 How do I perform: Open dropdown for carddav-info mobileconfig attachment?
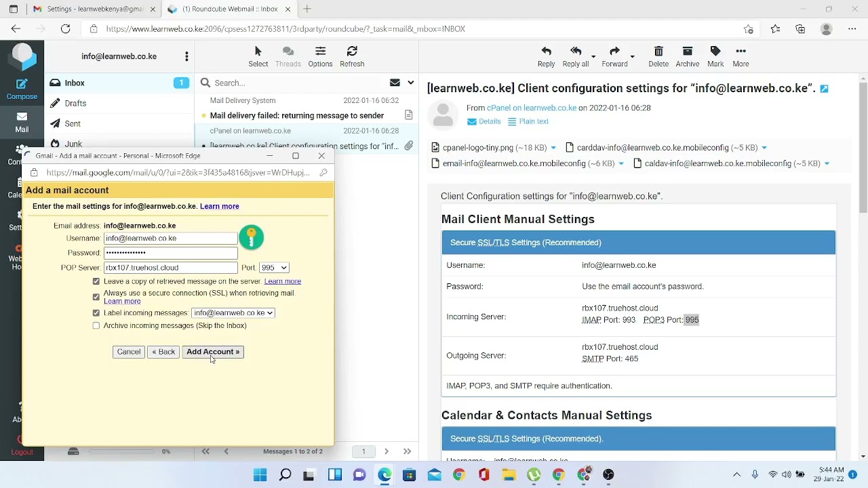tap(764, 148)
